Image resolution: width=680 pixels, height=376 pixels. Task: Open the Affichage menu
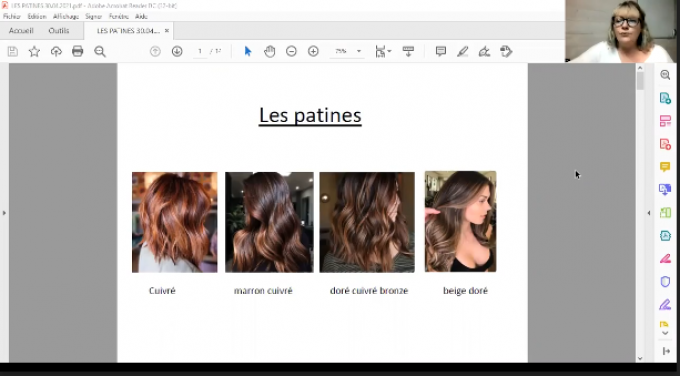point(66,16)
